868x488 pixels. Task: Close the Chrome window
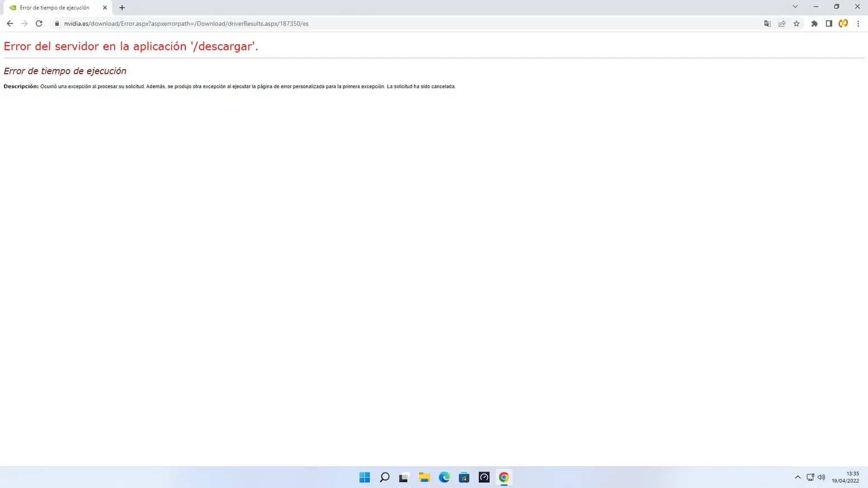point(857,7)
